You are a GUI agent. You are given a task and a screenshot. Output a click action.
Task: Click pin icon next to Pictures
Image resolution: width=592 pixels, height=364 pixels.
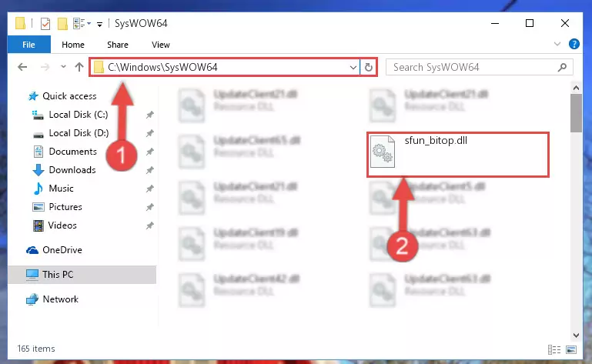click(x=150, y=207)
